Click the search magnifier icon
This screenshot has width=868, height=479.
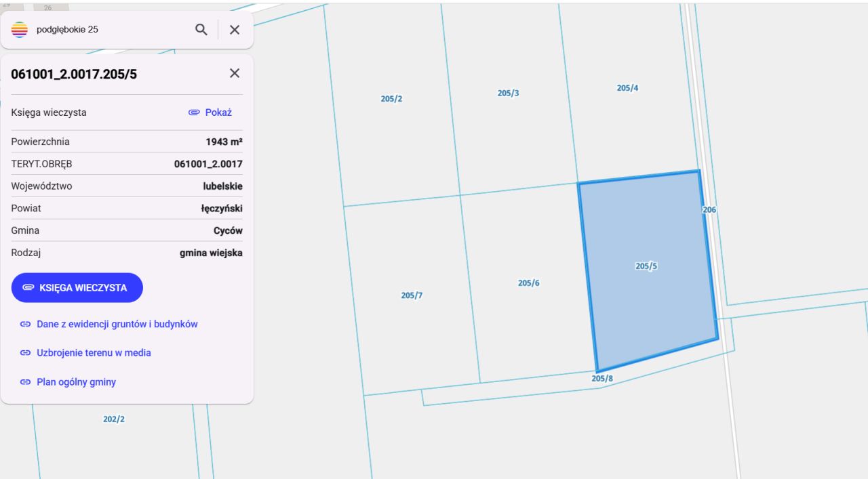point(201,29)
